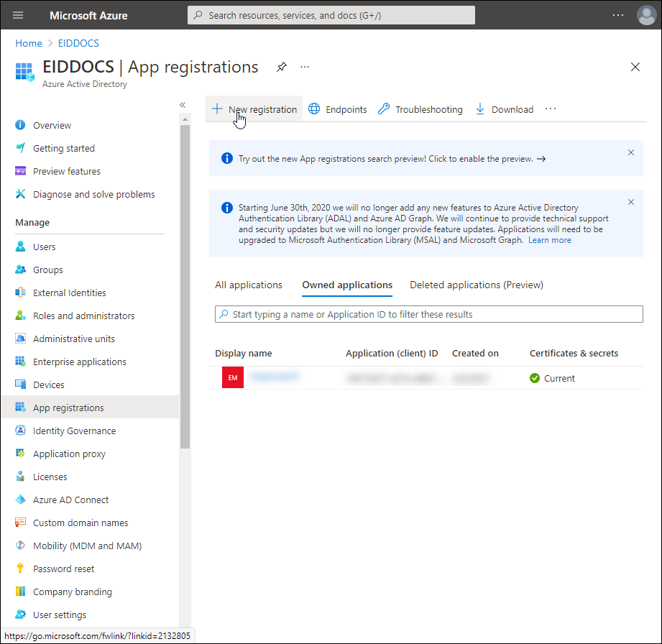Go to Home breadcrumb link
Viewport: 662px width, 644px height.
coord(29,43)
